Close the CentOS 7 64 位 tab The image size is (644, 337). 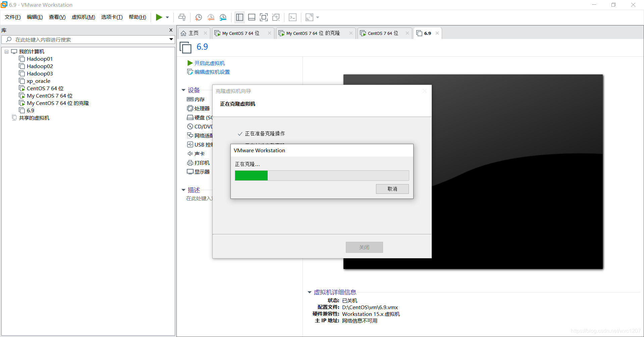(x=407, y=33)
